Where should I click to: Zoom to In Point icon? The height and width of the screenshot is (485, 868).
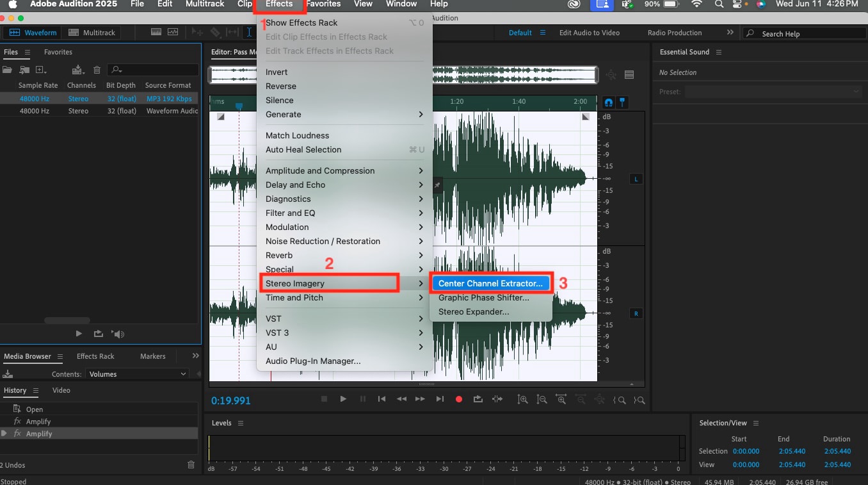coord(619,400)
